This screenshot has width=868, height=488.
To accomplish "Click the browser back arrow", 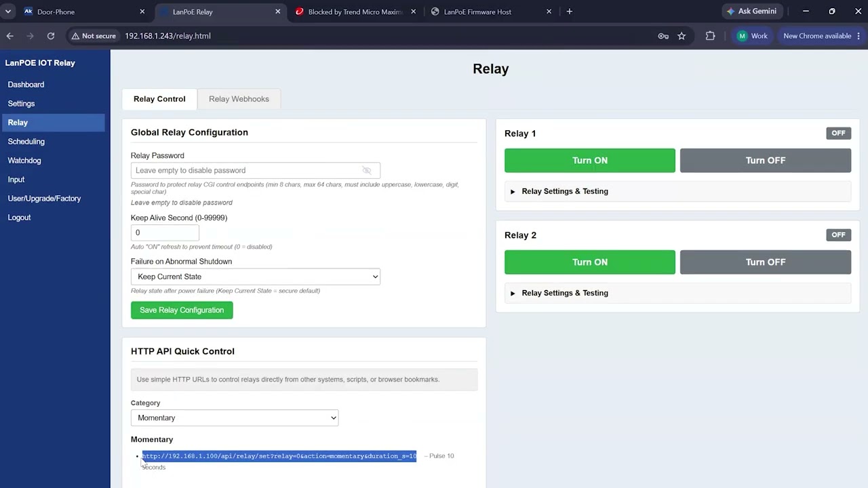I will pos(9,36).
